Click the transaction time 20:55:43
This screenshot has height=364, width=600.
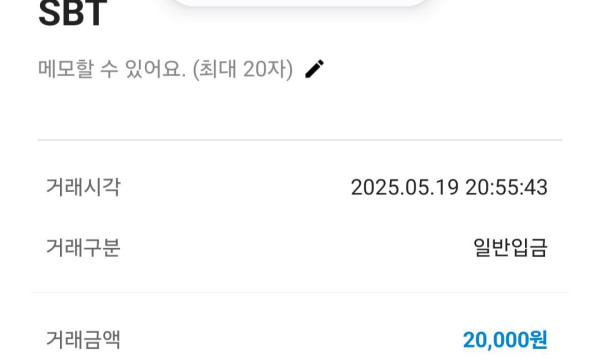click(x=507, y=188)
